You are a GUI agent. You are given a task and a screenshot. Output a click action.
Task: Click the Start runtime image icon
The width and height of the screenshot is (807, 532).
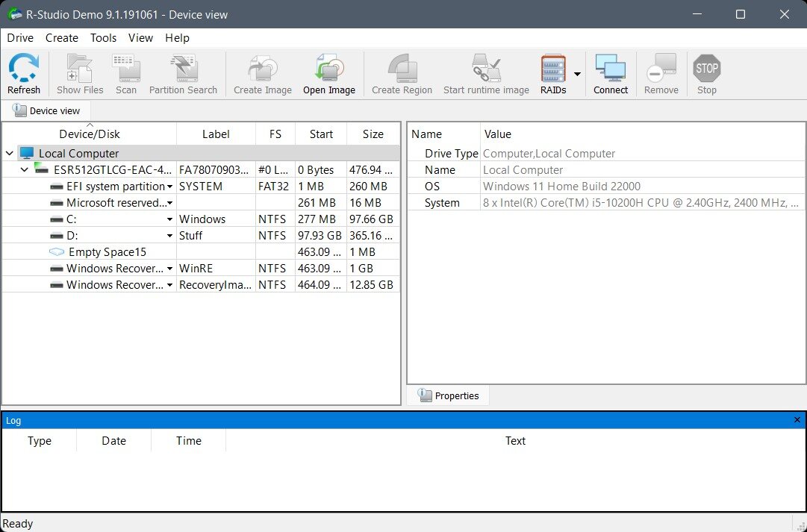pyautogui.click(x=486, y=69)
